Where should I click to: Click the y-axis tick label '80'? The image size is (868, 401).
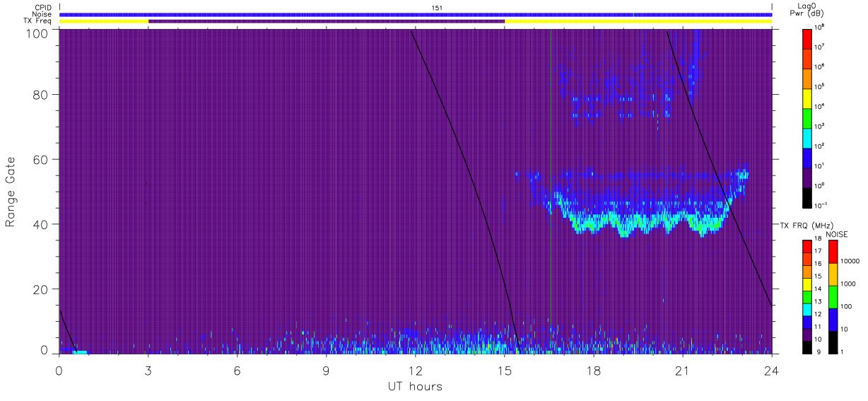pos(41,95)
